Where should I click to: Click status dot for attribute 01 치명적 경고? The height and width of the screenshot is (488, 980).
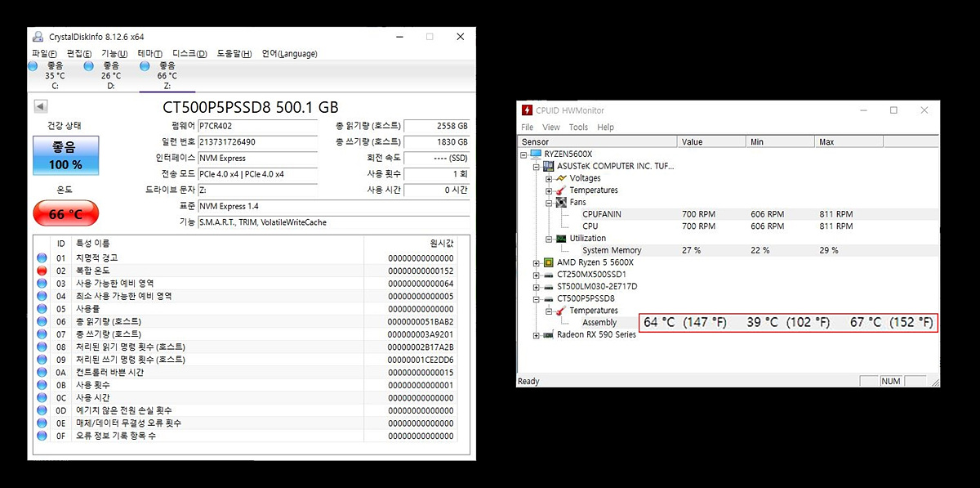pyautogui.click(x=42, y=257)
